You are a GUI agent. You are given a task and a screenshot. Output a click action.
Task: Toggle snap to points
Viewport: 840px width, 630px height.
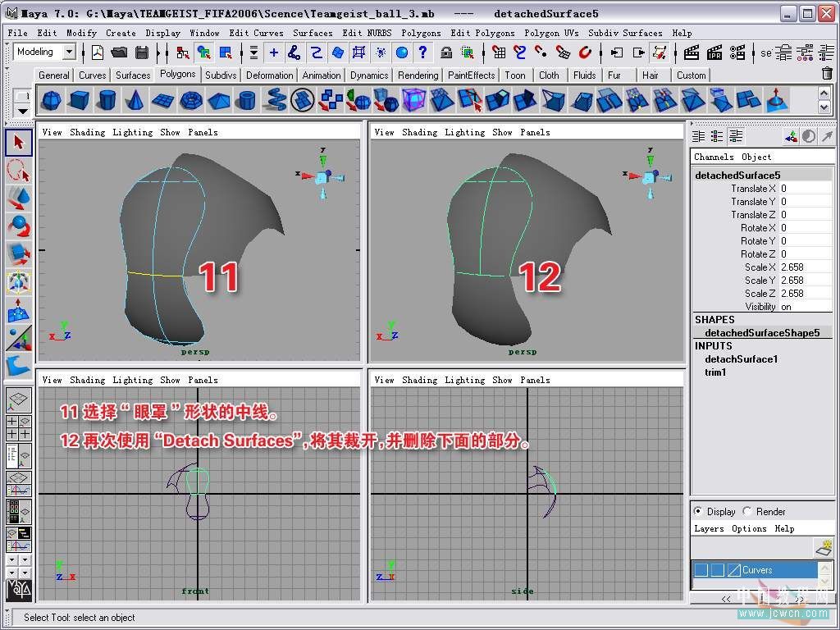[541, 52]
